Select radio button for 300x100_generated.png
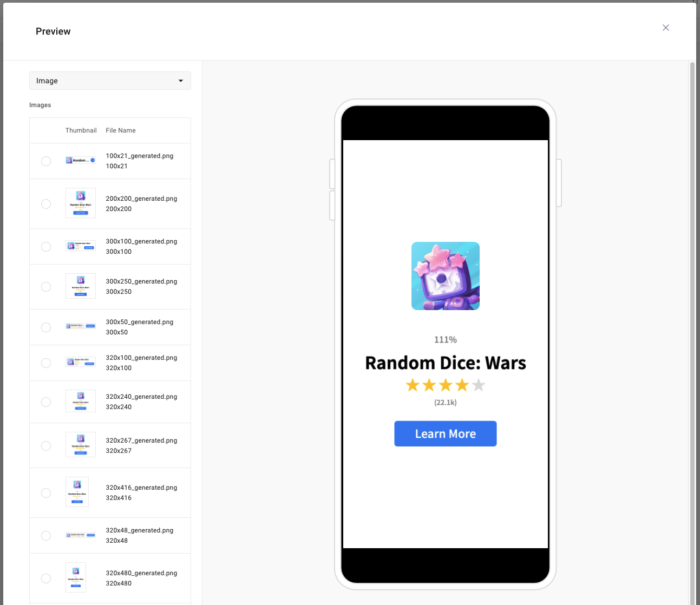Viewport: 700px width, 605px height. 46,247
